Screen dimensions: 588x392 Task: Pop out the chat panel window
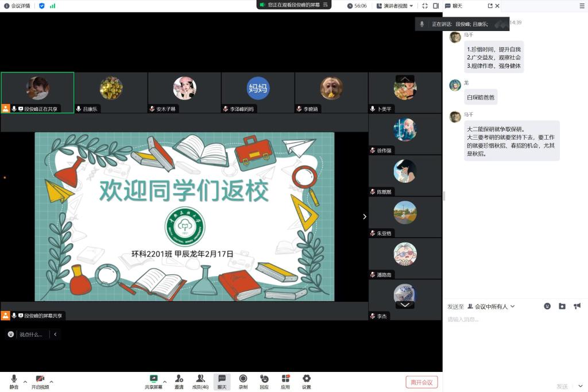coord(490,6)
